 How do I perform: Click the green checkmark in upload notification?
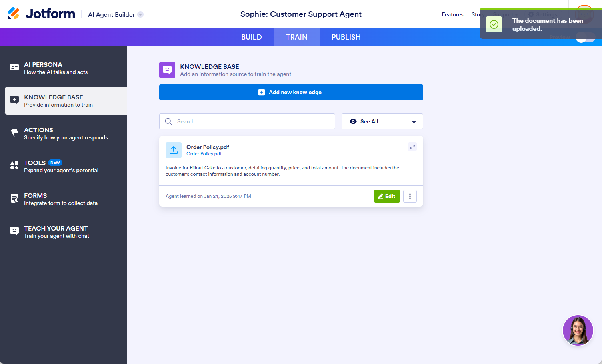494,24
